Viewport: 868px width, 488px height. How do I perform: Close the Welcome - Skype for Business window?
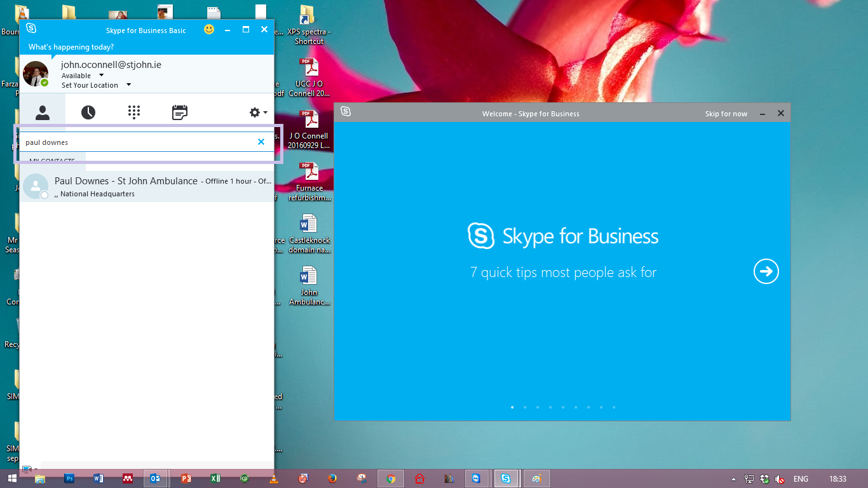pos(781,114)
